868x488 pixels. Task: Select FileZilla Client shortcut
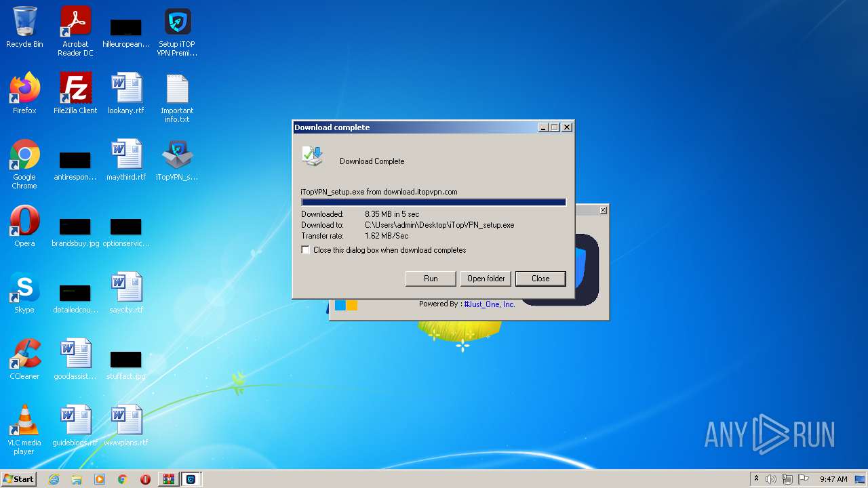(75, 94)
